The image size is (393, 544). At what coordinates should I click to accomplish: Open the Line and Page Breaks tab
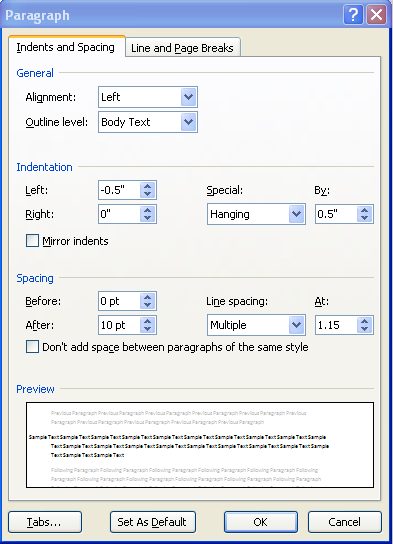pos(182,48)
